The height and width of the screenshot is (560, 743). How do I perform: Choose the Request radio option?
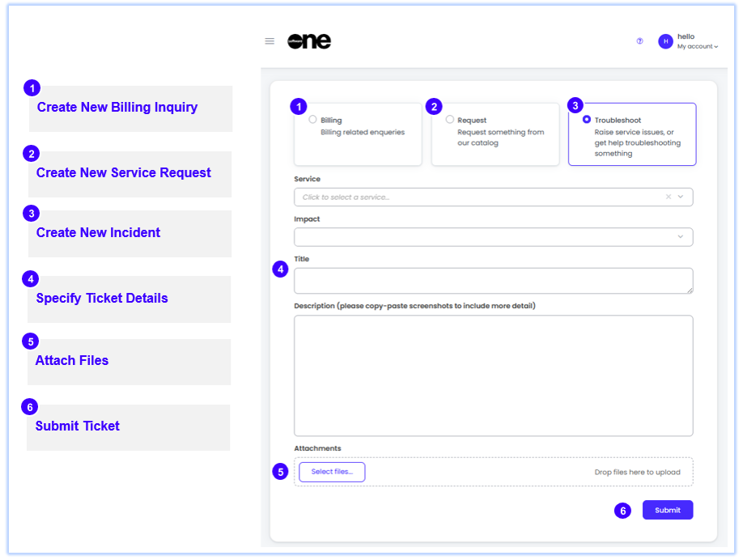click(x=450, y=120)
